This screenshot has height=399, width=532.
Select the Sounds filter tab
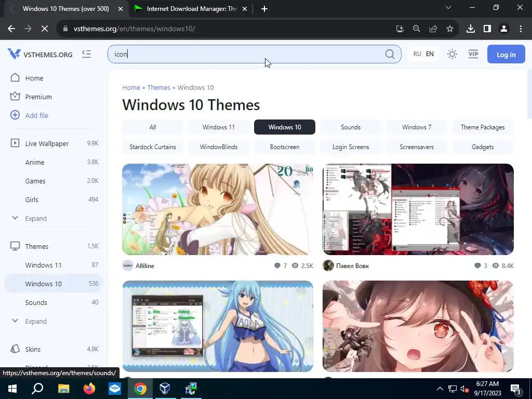(351, 127)
